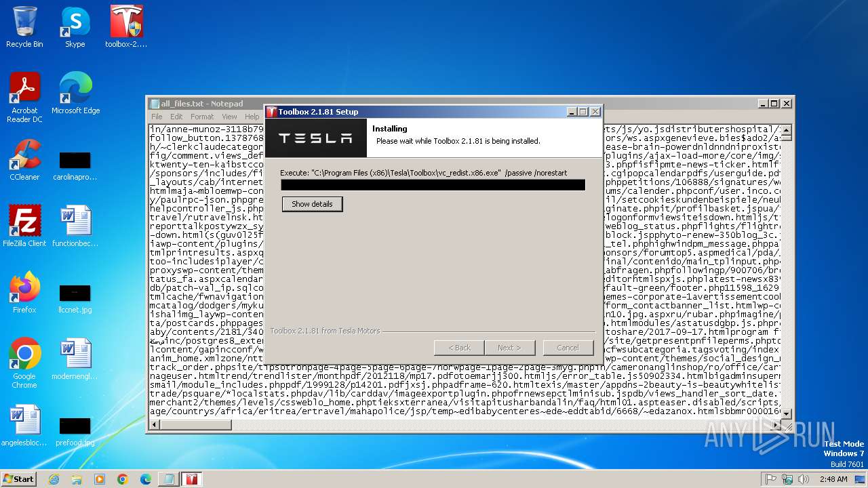Open Notepad File menu

coord(157,117)
